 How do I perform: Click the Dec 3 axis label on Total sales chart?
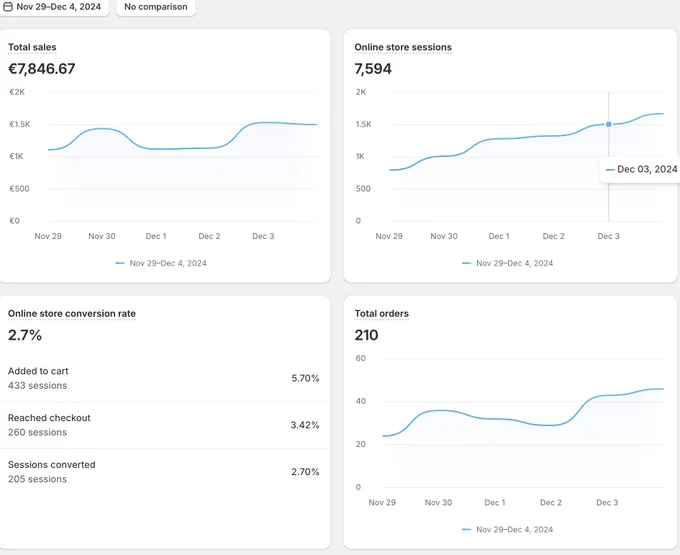(263, 236)
